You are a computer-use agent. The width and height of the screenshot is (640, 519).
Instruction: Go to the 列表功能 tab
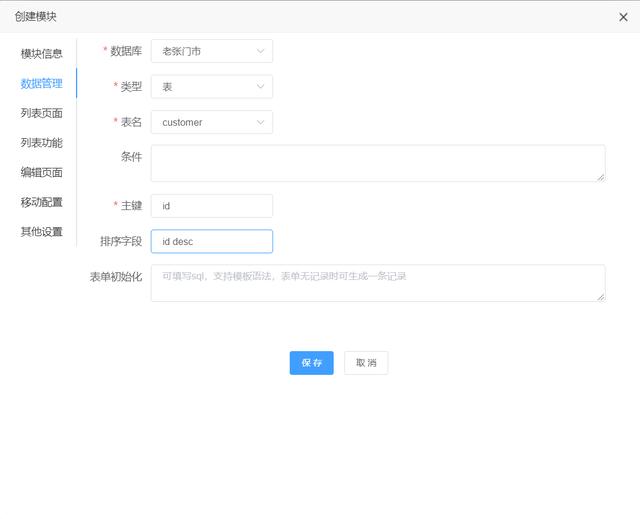click(41, 142)
